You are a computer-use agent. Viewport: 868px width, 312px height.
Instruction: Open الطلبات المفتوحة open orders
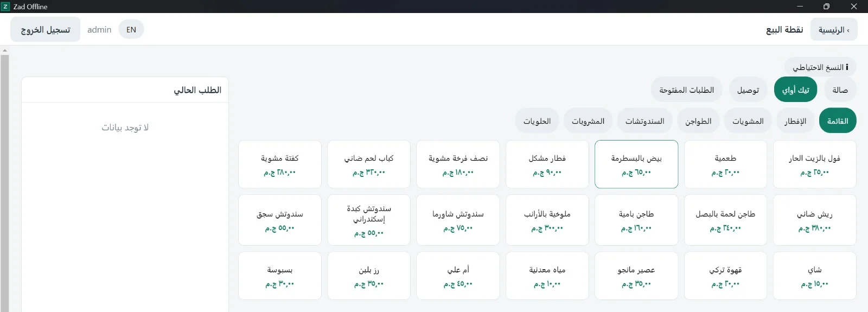(x=686, y=90)
